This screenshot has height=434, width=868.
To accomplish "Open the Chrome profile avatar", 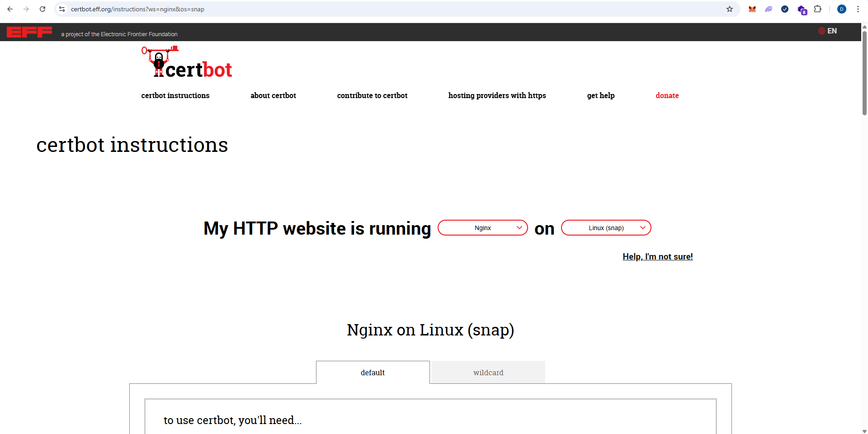I will pos(841,9).
